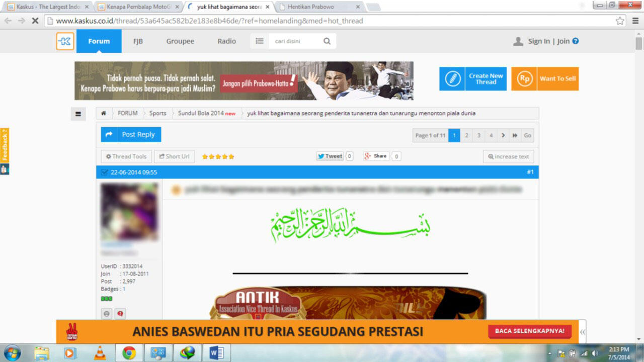This screenshot has width=644, height=362.
Task: Click the Post Reply button
Action: [x=131, y=134]
